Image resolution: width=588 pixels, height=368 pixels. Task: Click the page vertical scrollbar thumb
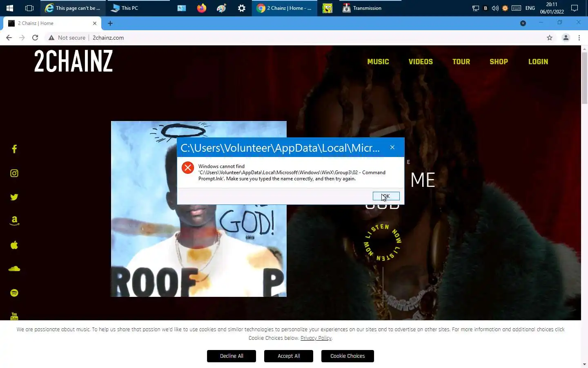pyautogui.click(x=584, y=78)
